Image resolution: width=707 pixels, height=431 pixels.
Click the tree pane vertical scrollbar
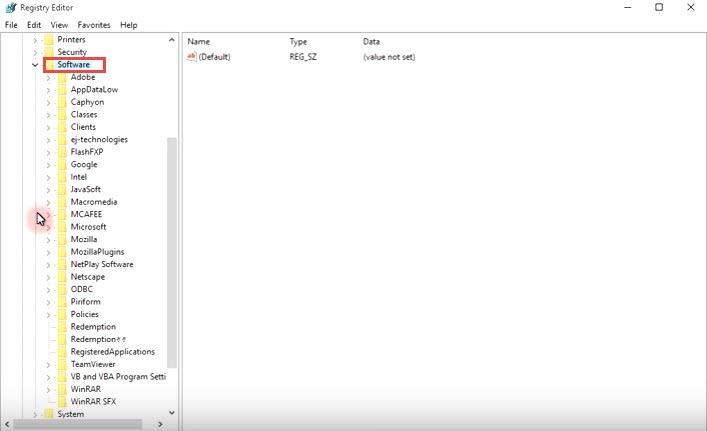(x=171, y=250)
